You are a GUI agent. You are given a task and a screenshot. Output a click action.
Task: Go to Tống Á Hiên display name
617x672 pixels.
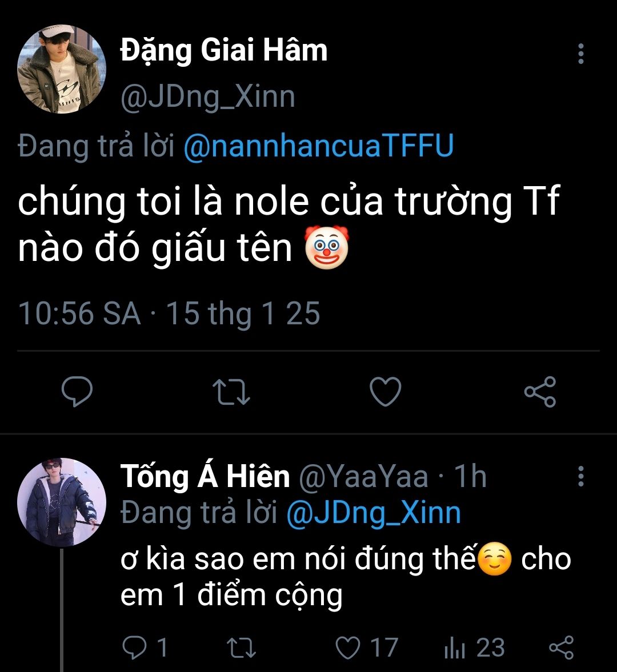coord(205,477)
